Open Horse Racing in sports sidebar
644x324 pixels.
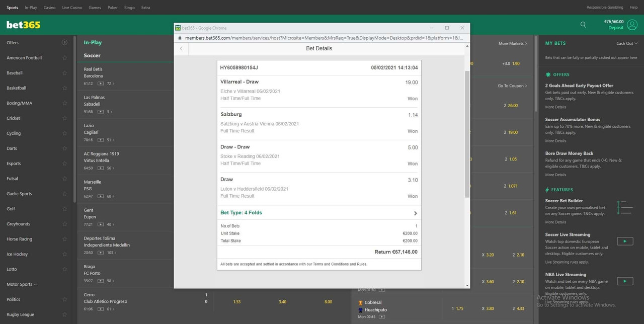pos(19,239)
